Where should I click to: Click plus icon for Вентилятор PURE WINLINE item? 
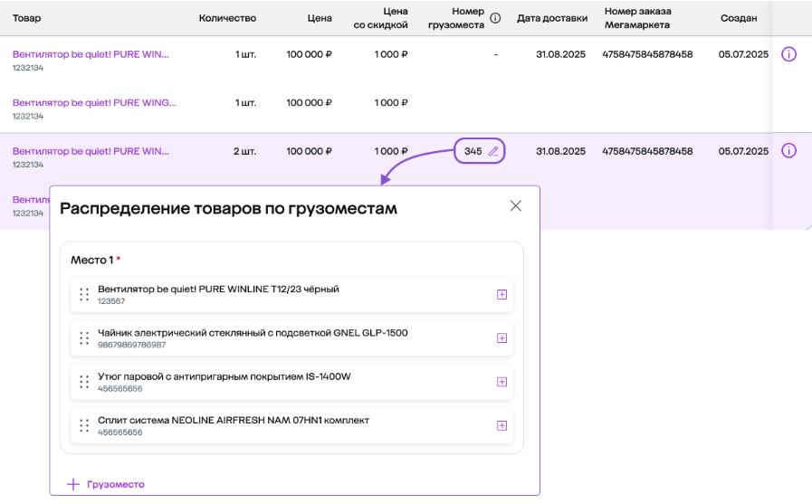click(502, 295)
